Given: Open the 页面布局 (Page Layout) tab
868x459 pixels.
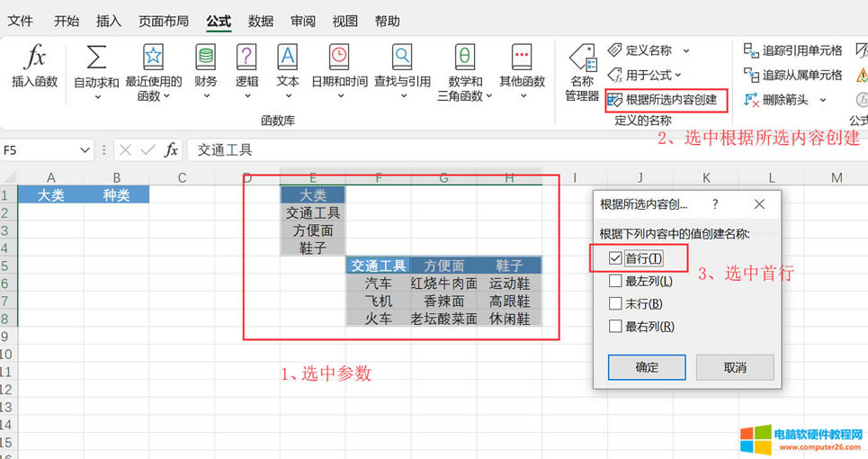Looking at the screenshot, I should point(164,21).
